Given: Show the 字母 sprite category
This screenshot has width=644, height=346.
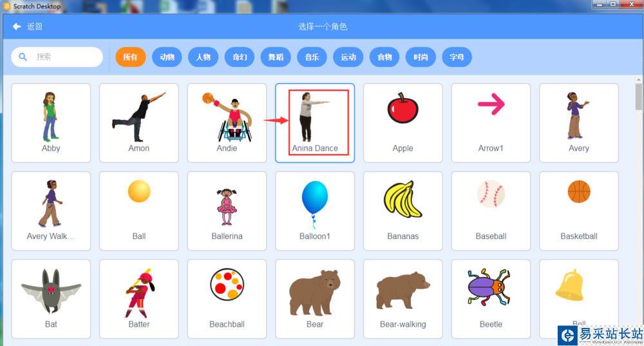Looking at the screenshot, I should pyautogui.click(x=457, y=57).
